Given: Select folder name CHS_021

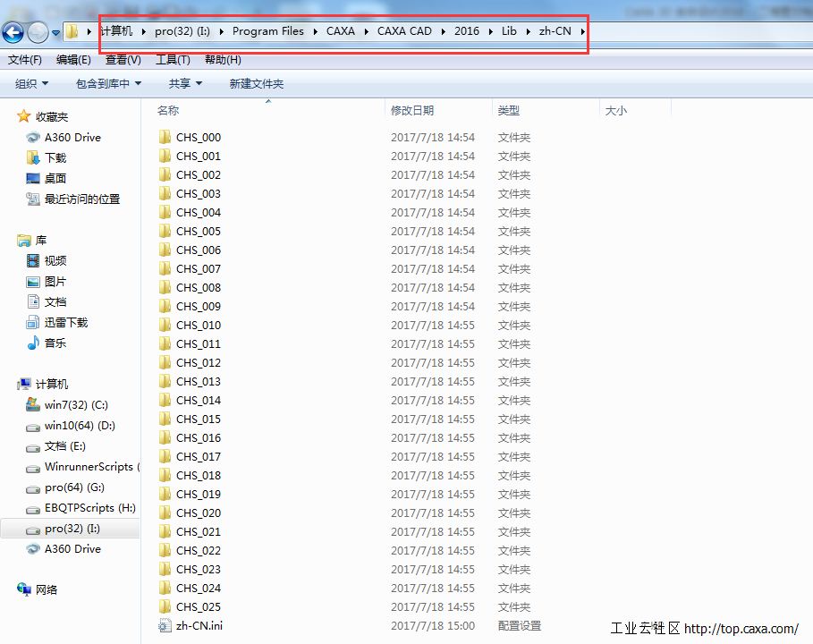Looking at the screenshot, I should [x=199, y=532].
